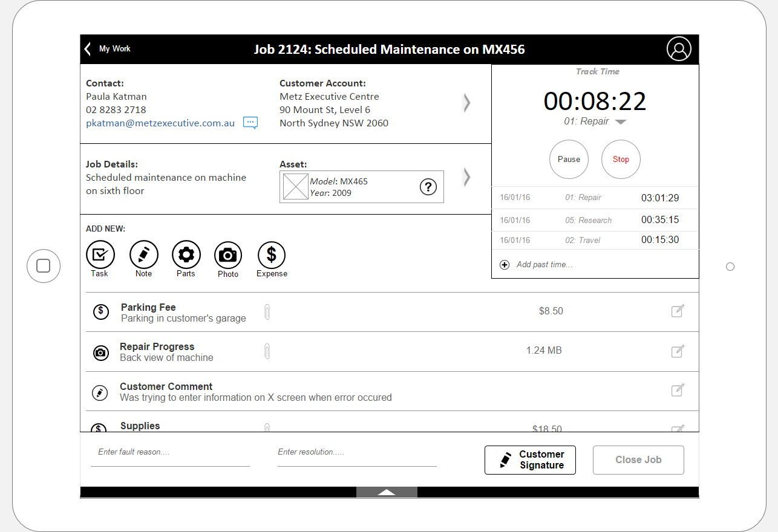
Task: Click the Customer Comment pencil icon
Action: pos(99,392)
